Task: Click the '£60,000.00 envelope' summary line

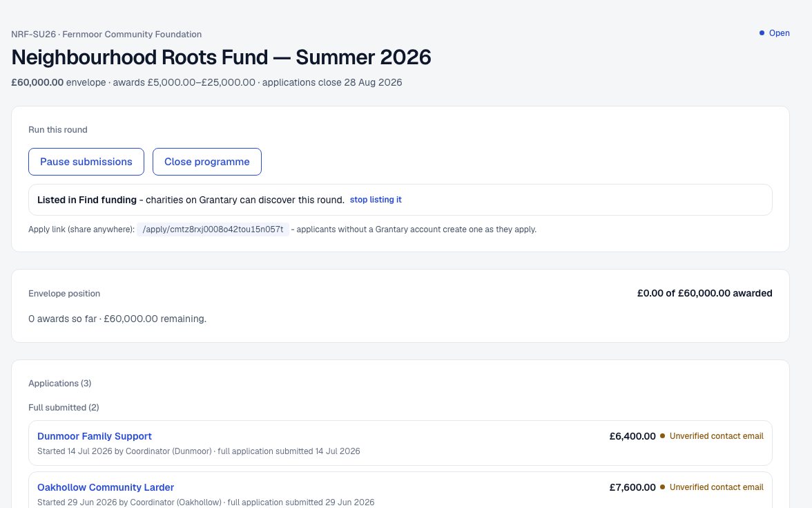Action: [x=206, y=82]
